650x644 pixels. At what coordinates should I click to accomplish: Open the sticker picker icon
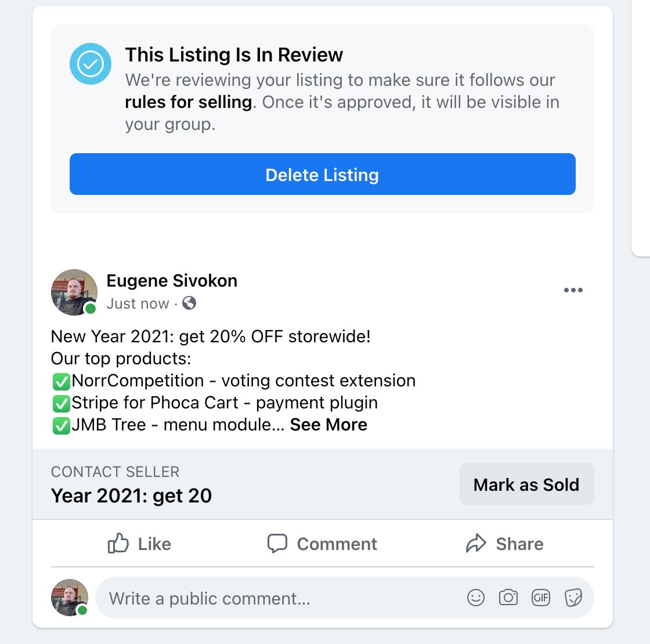[x=573, y=598]
